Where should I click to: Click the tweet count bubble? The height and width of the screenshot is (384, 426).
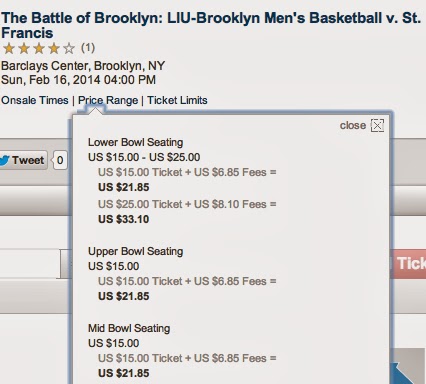tap(60, 160)
